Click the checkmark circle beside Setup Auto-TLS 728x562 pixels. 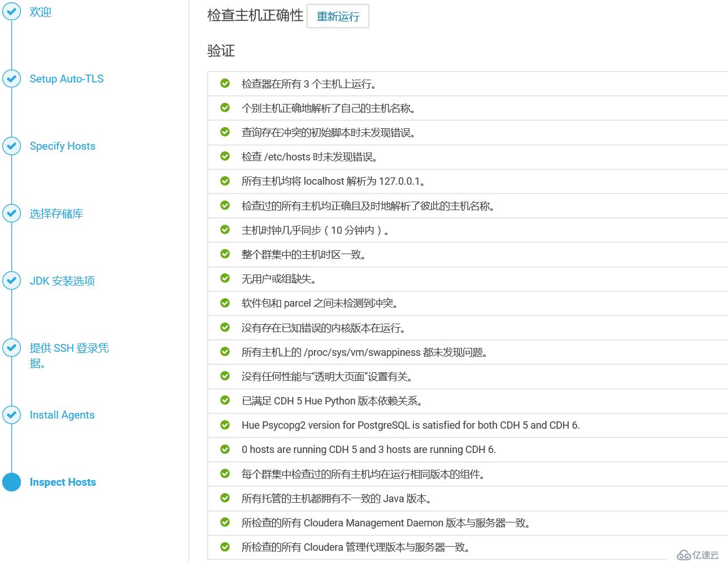coord(11,79)
